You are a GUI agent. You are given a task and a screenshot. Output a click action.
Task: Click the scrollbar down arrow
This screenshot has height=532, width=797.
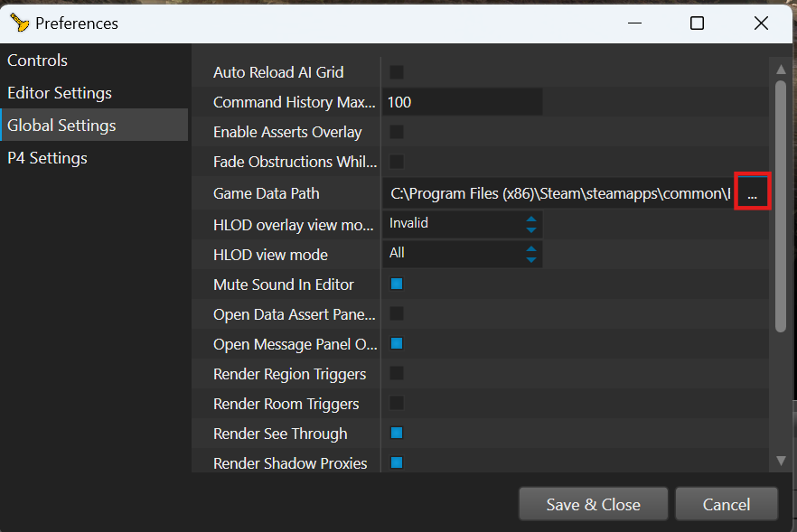pos(781,461)
